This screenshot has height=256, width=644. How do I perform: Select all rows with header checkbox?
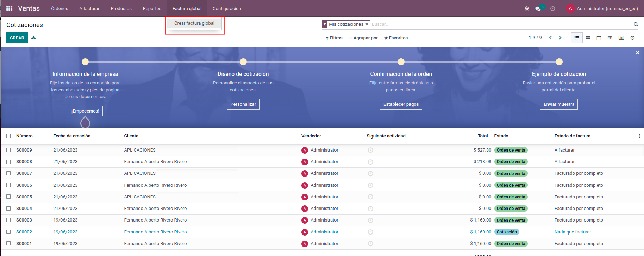click(x=8, y=136)
